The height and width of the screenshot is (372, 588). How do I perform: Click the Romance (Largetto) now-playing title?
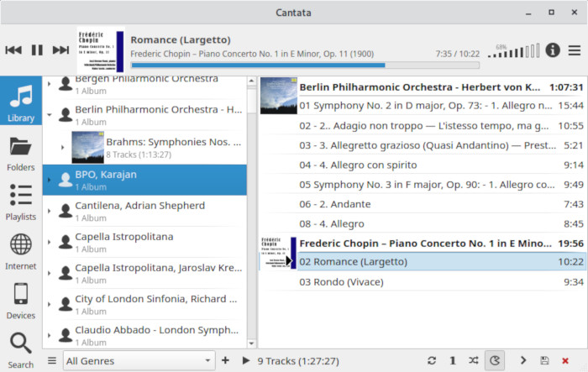(x=181, y=39)
